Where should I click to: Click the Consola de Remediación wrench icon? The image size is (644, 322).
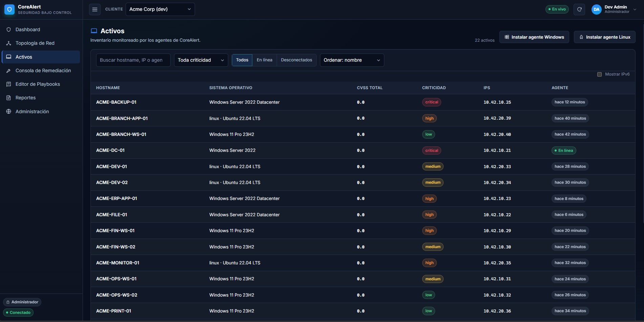[9, 71]
